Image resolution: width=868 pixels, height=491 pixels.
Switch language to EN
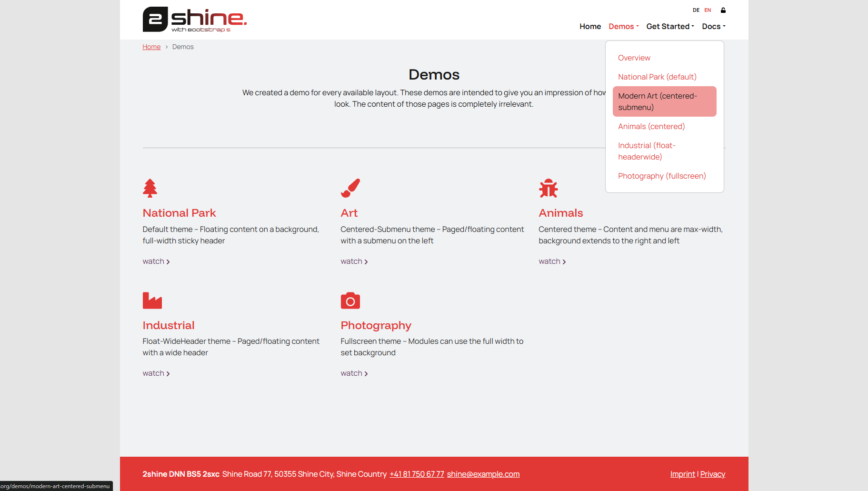click(708, 10)
